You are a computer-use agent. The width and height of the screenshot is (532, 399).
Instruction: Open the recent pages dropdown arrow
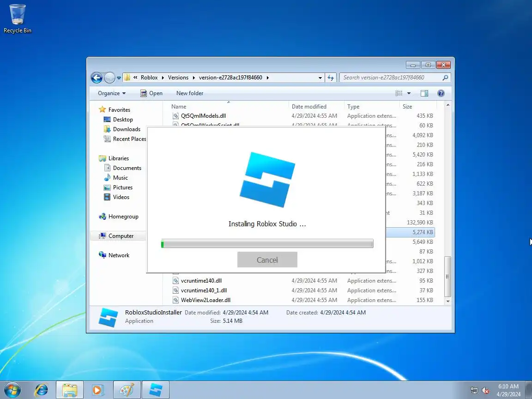tap(119, 78)
